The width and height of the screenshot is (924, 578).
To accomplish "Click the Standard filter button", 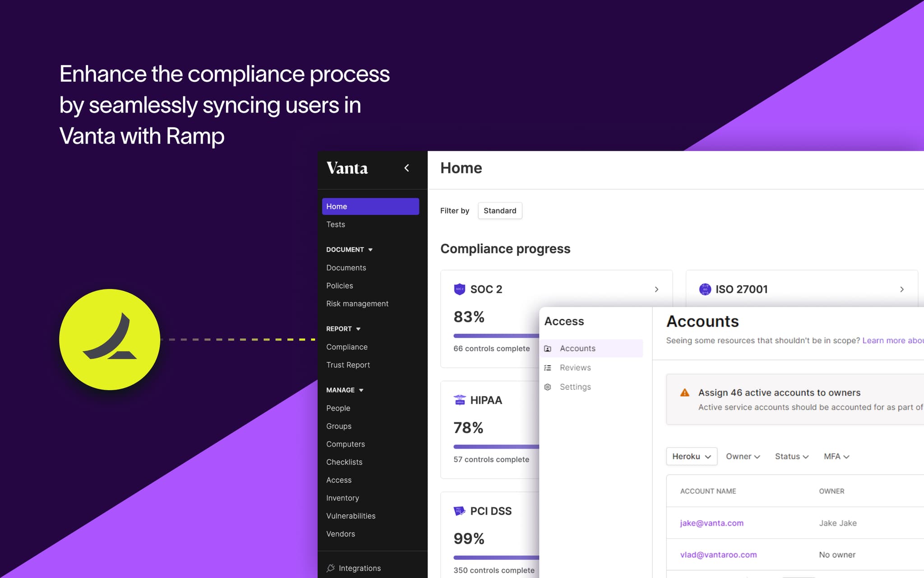I will point(499,210).
